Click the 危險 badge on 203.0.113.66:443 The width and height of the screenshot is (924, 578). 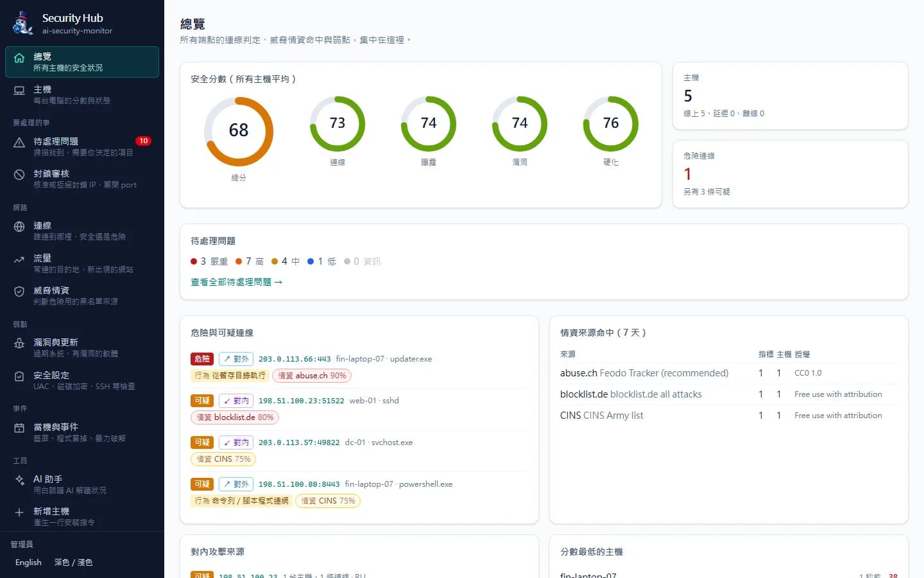[202, 359]
